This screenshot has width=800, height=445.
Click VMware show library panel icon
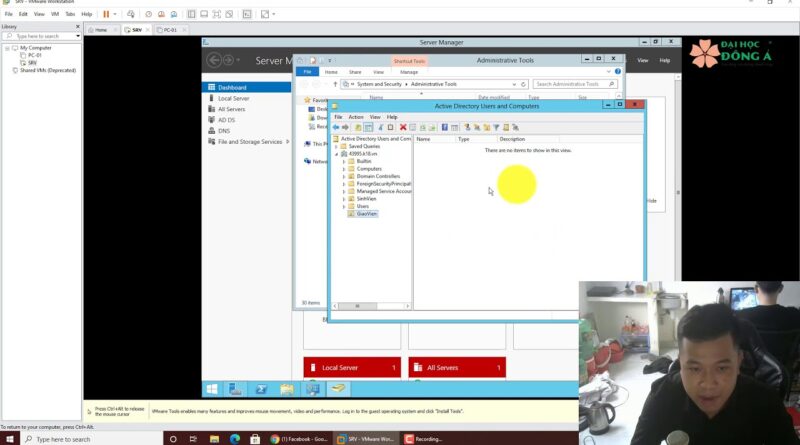[191, 14]
